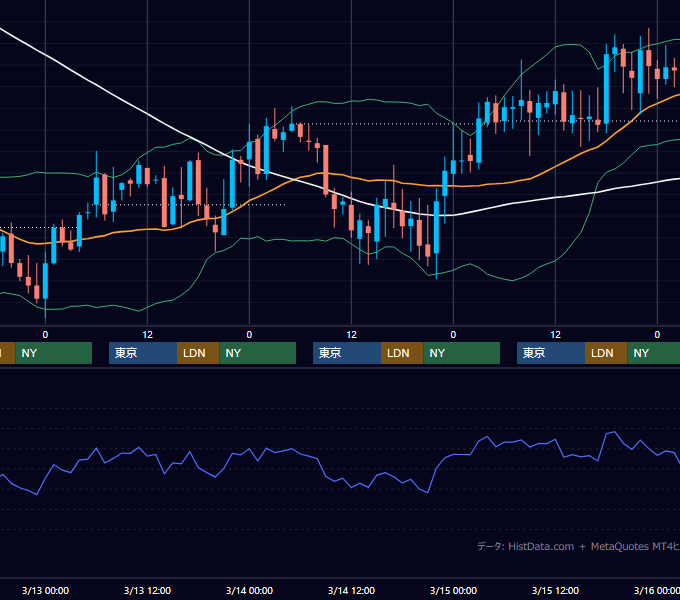Select the 3/14 00:00 date axis label
Screen dimensions: 680x600
point(249,590)
